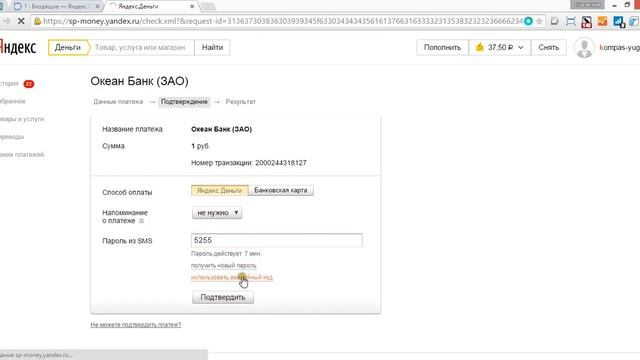Screen dimensions: 640x360
Task: Select Яндекс.Деньги as the payment method
Action: point(220,191)
